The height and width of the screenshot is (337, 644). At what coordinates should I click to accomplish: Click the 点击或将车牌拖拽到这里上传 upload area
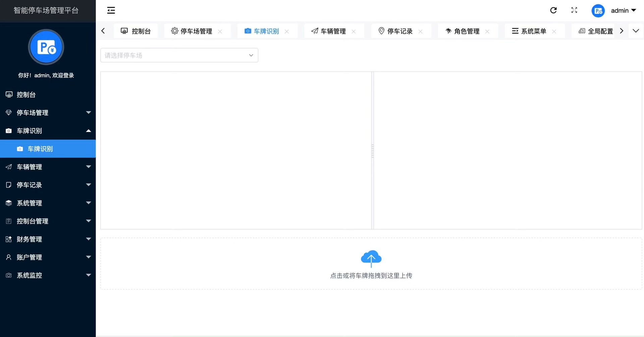pyautogui.click(x=371, y=264)
